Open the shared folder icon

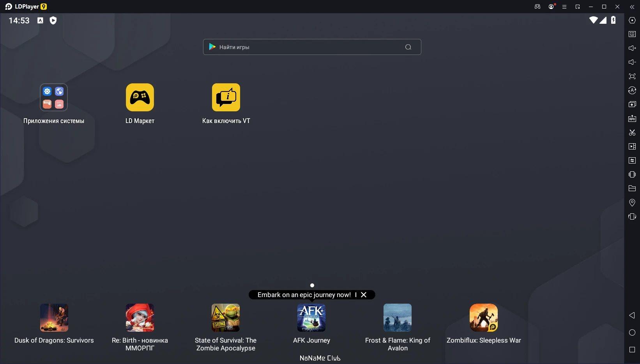[632, 188]
